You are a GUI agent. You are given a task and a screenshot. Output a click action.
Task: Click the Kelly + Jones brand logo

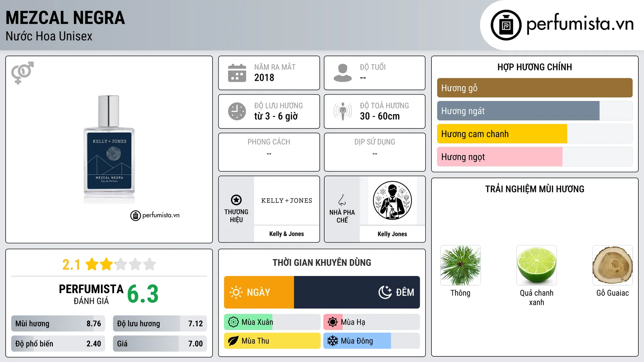(287, 200)
